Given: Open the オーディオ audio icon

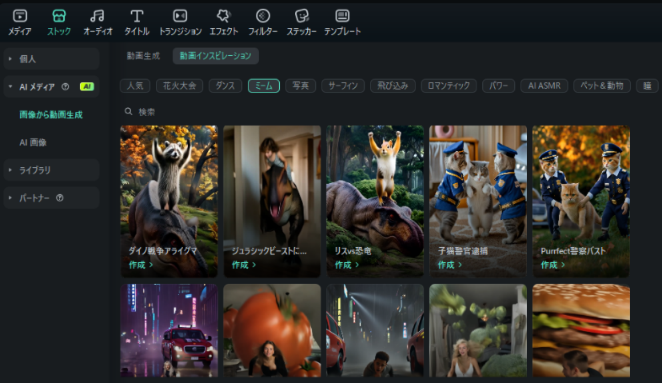Looking at the screenshot, I should coord(98,16).
